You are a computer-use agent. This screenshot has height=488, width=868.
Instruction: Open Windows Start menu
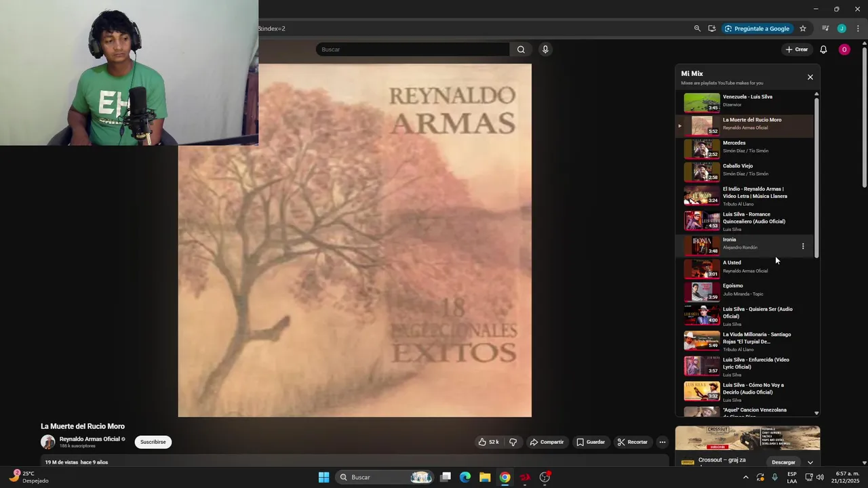coord(323,477)
